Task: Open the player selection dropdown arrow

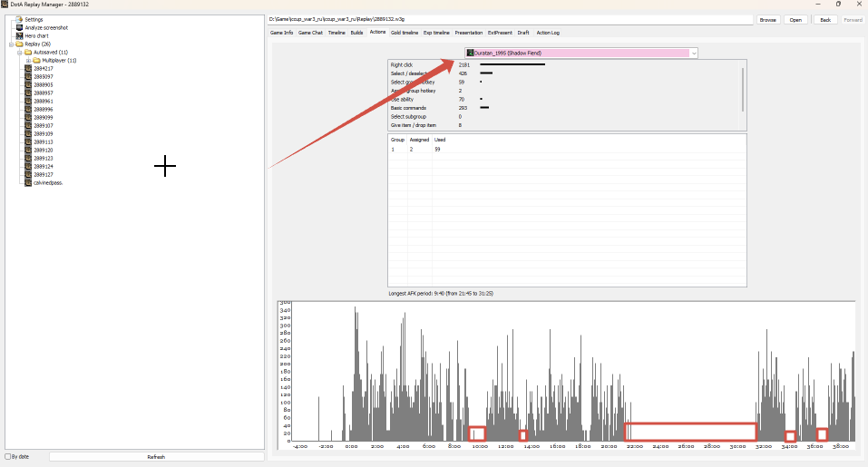Action: click(694, 54)
